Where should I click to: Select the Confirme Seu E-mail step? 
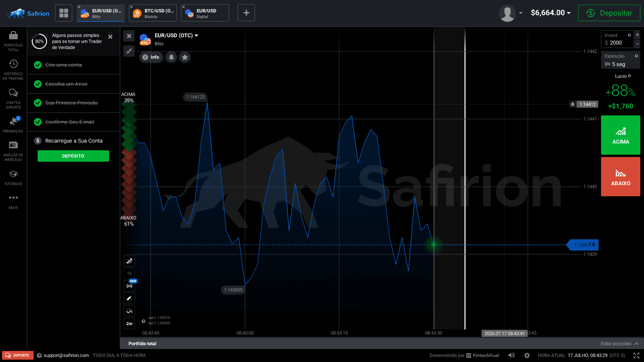tap(73, 122)
